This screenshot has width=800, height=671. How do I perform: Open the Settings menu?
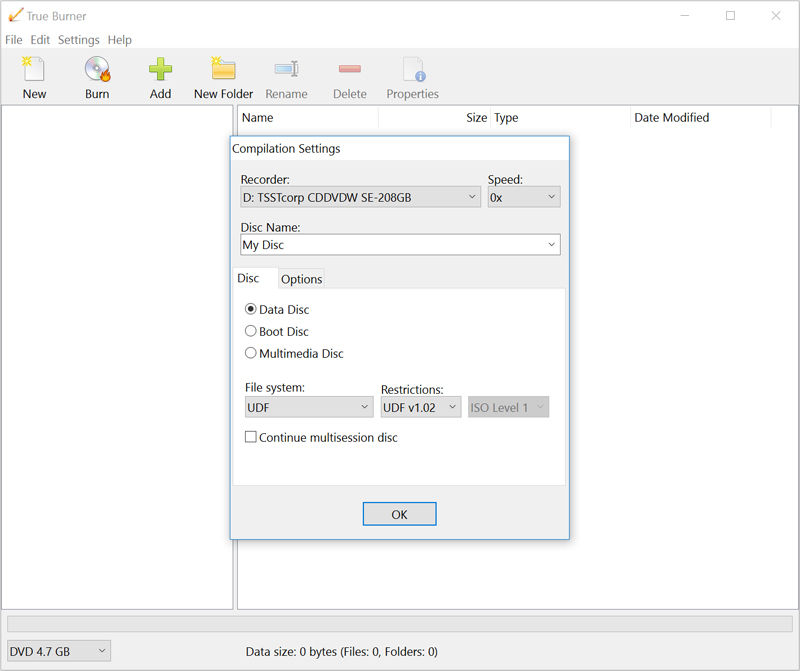[79, 40]
